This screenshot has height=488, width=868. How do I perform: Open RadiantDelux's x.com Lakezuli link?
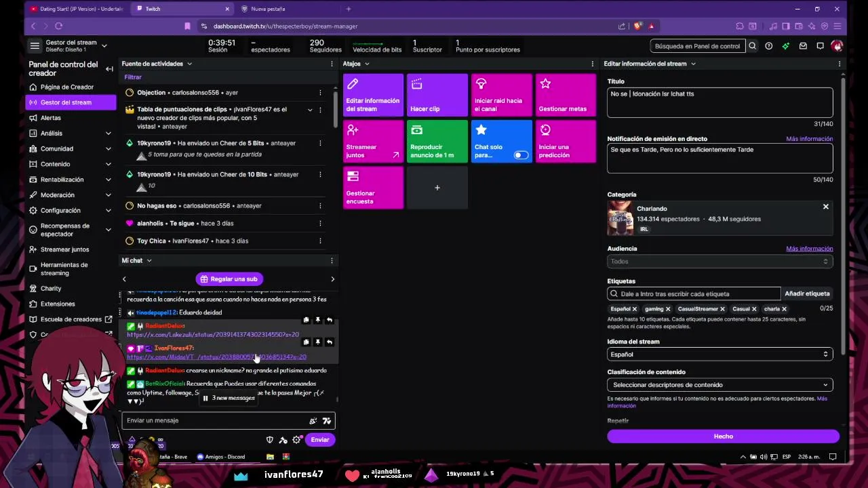click(212, 335)
